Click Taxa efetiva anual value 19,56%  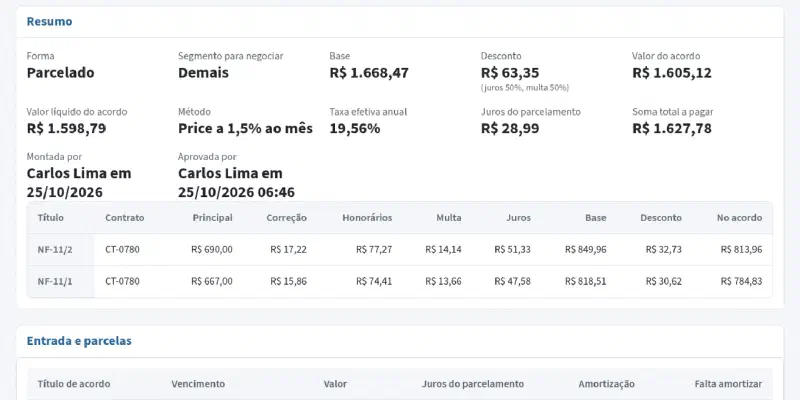355,128
